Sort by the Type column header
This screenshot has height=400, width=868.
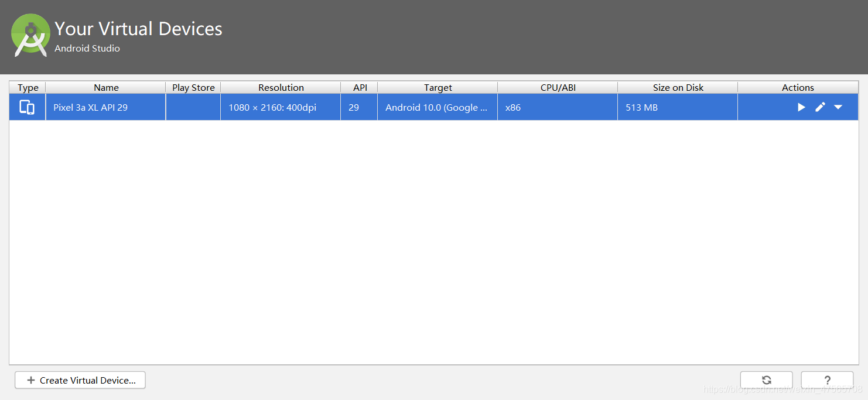pyautogui.click(x=28, y=87)
